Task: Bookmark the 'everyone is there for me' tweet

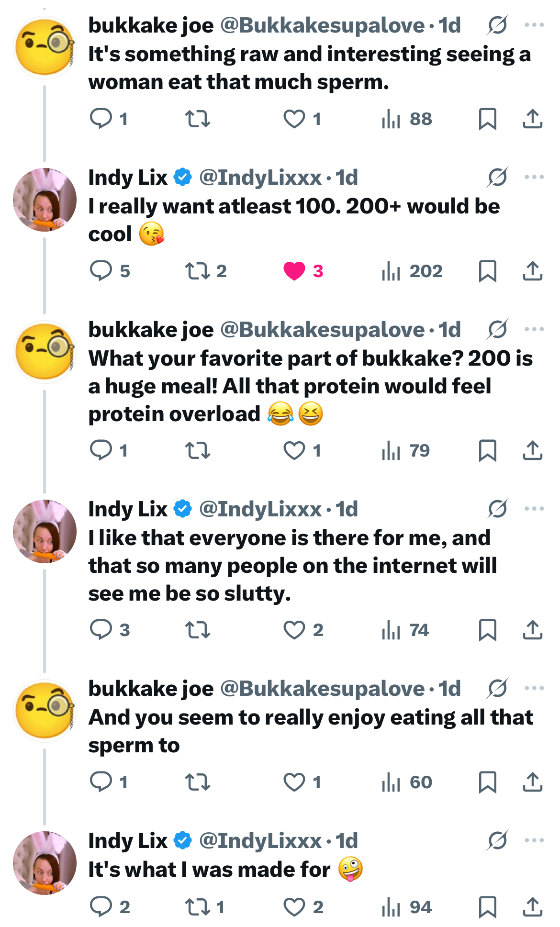Action: point(487,630)
